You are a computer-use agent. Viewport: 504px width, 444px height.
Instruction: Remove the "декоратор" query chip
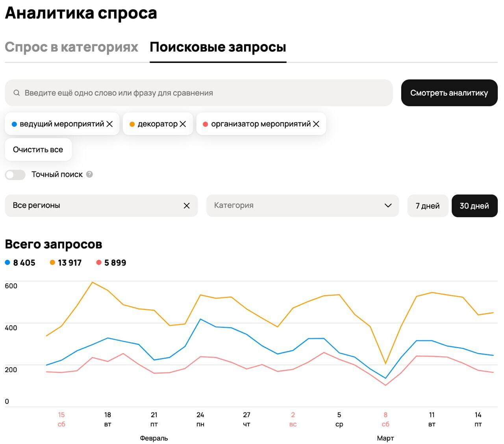point(183,124)
